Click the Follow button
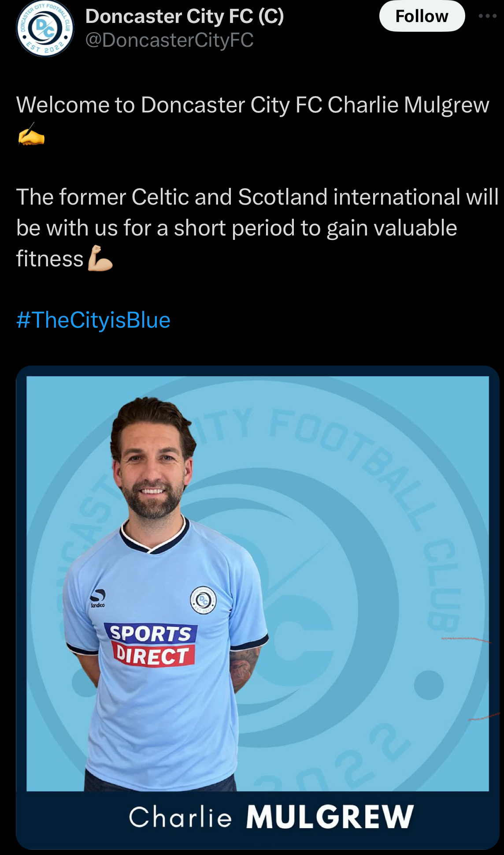This screenshot has height=855, width=504. click(422, 16)
